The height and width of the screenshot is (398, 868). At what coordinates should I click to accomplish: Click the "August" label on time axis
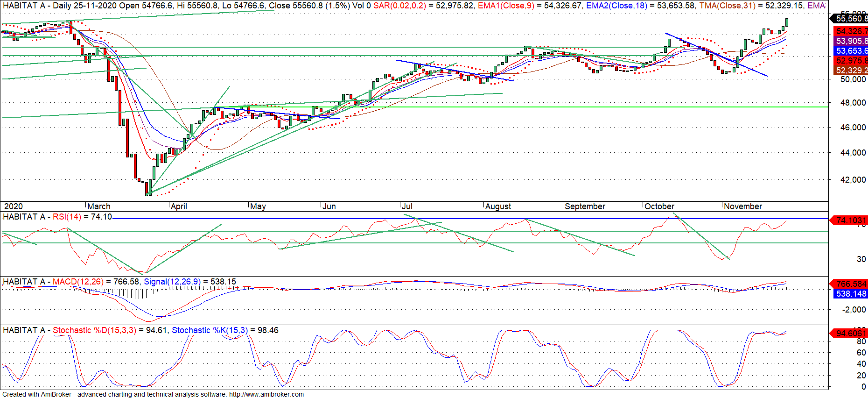point(498,206)
